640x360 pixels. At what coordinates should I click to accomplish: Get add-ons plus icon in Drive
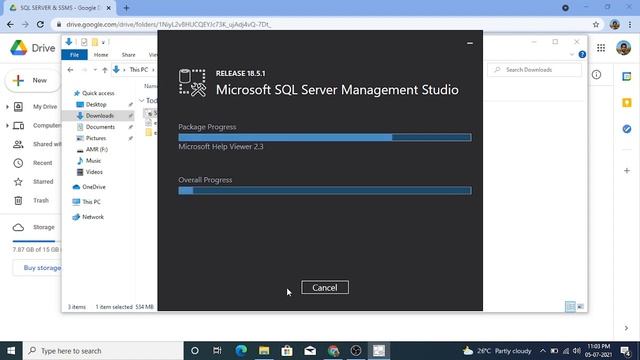(x=627, y=171)
